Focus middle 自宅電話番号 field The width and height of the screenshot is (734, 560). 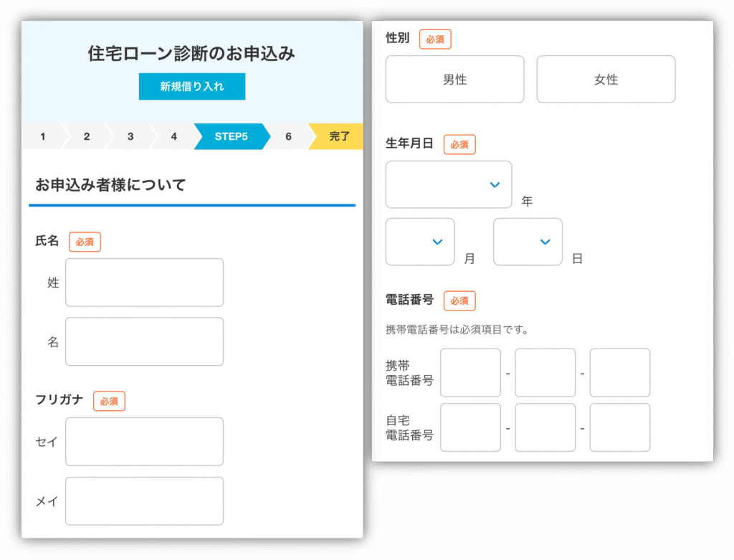[x=545, y=427]
